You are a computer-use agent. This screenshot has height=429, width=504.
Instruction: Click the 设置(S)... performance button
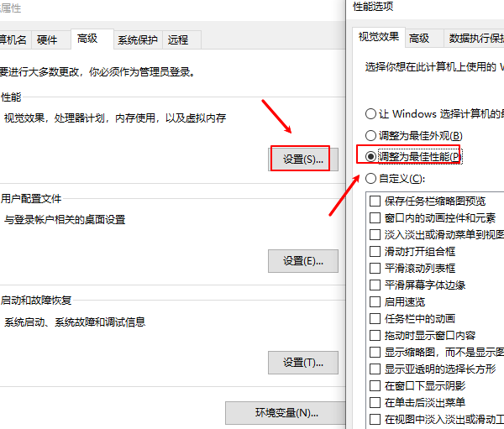coord(302,159)
